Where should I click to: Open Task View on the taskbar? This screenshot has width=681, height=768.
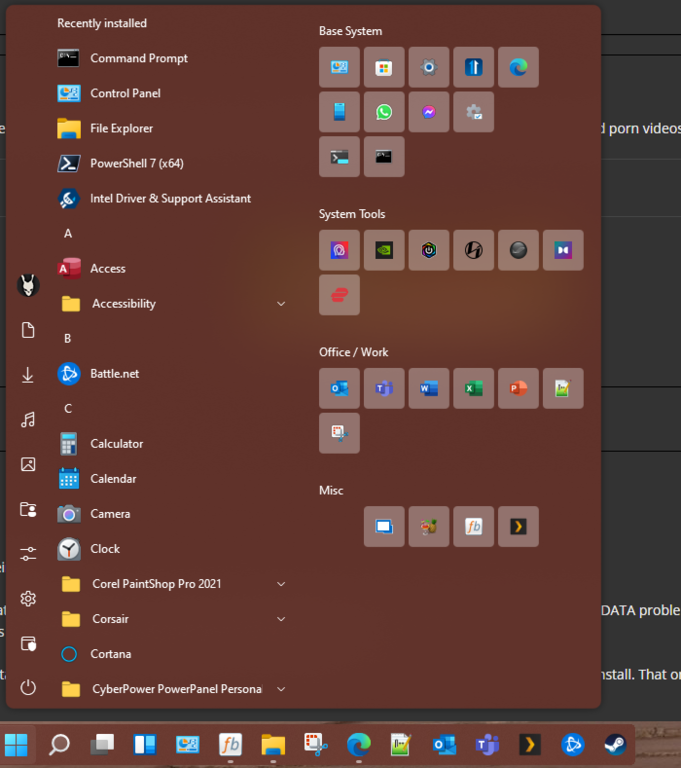102,744
